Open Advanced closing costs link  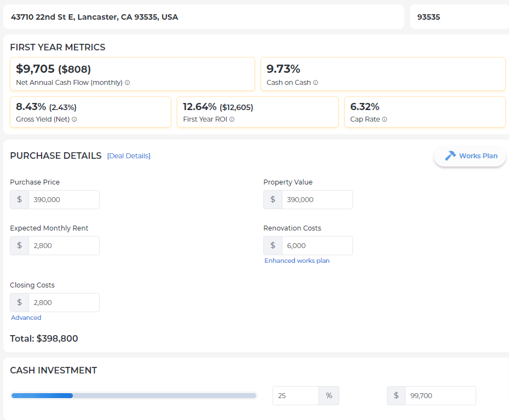point(26,318)
